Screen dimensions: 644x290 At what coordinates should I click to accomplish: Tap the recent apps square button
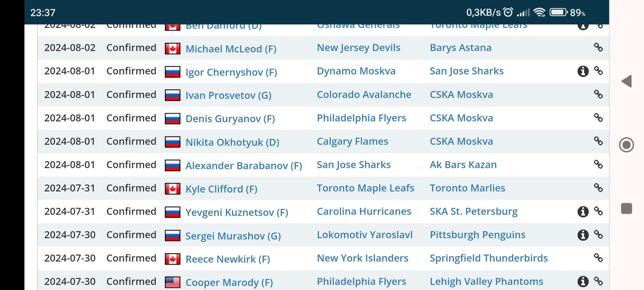tap(626, 208)
